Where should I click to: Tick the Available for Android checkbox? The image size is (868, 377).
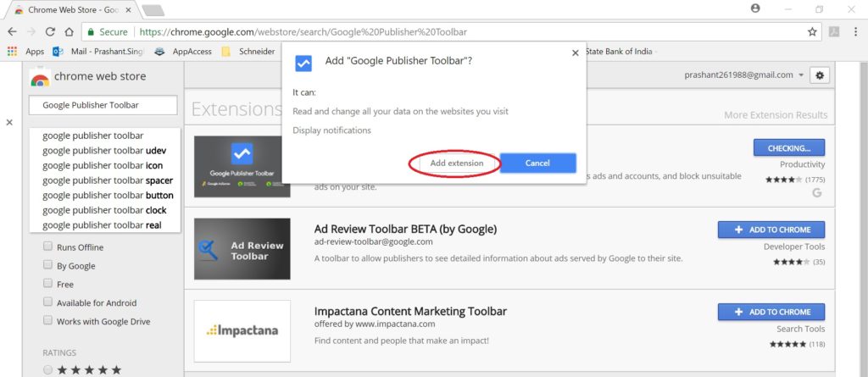point(47,302)
